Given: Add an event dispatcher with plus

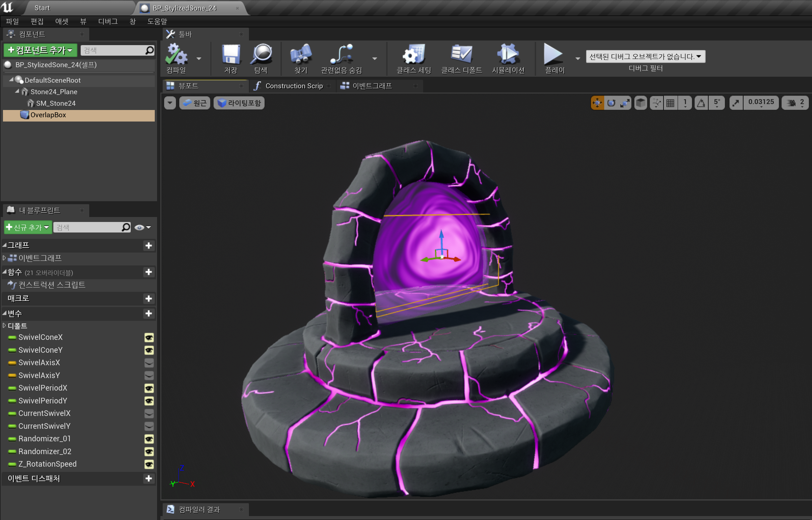Looking at the screenshot, I should [149, 479].
